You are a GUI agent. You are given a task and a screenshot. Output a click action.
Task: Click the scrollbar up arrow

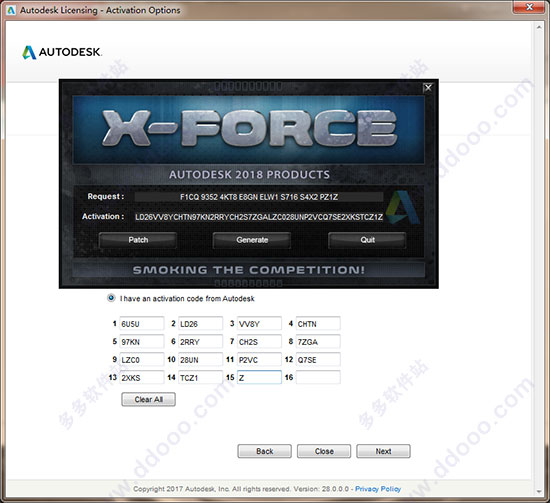coord(539,27)
